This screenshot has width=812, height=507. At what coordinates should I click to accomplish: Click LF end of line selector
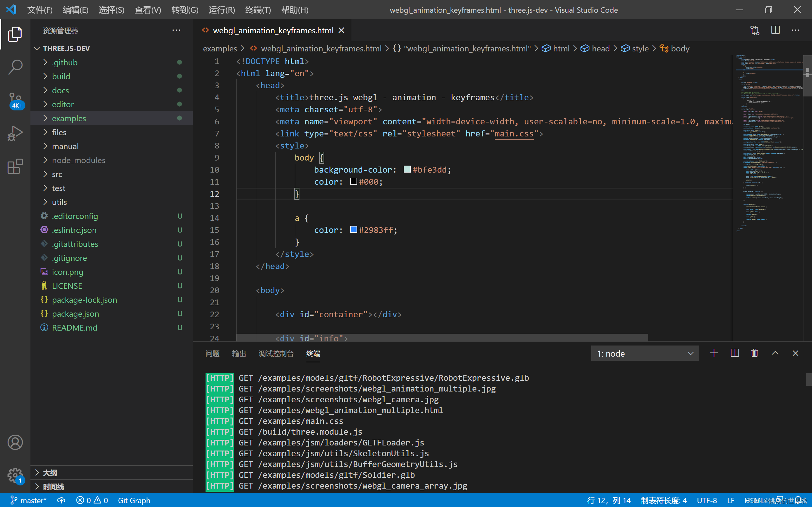click(x=730, y=500)
